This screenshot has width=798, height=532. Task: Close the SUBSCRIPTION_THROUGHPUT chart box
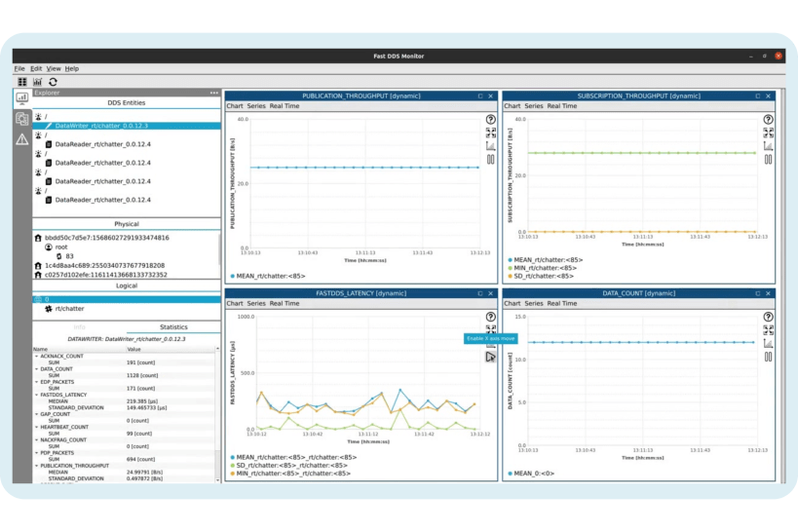click(x=769, y=95)
